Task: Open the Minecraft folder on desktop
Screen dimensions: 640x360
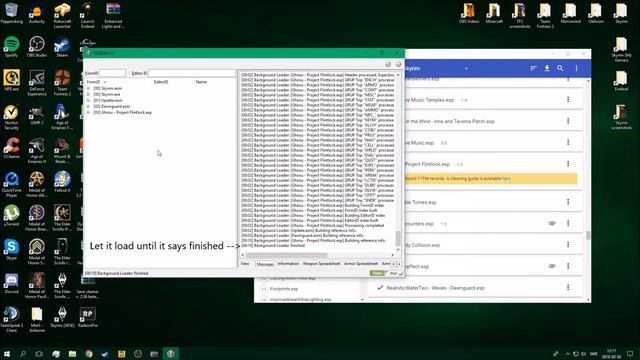Action: pos(494,13)
